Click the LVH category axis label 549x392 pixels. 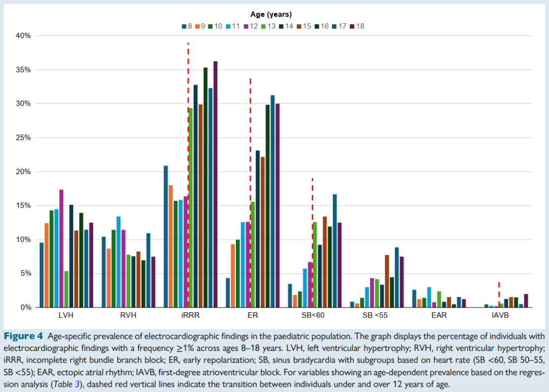[x=66, y=315]
